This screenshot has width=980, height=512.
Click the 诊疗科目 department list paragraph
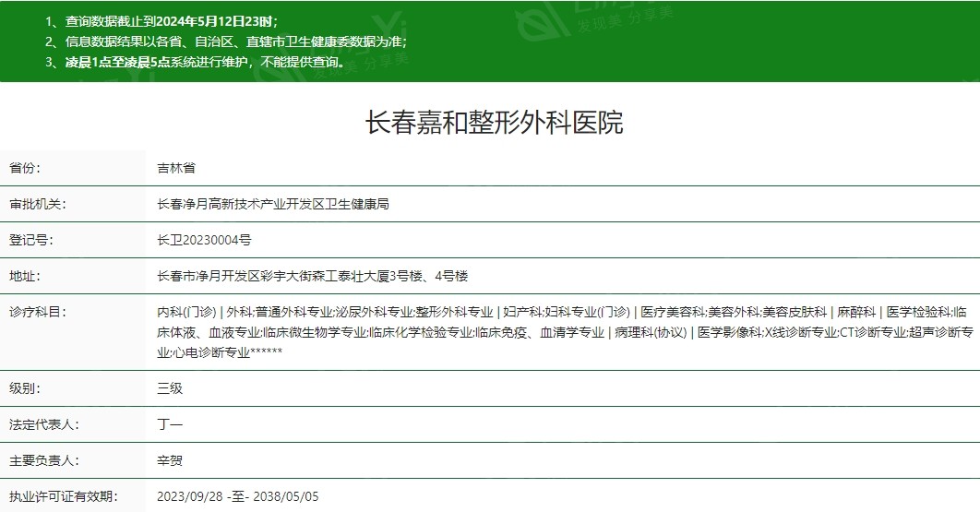pos(565,332)
